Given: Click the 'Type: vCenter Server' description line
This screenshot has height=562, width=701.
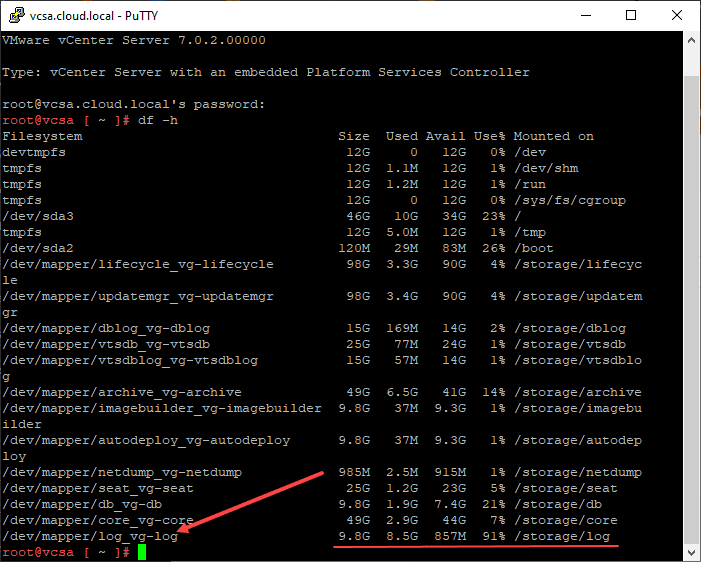Looking at the screenshot, I should 266,72.
